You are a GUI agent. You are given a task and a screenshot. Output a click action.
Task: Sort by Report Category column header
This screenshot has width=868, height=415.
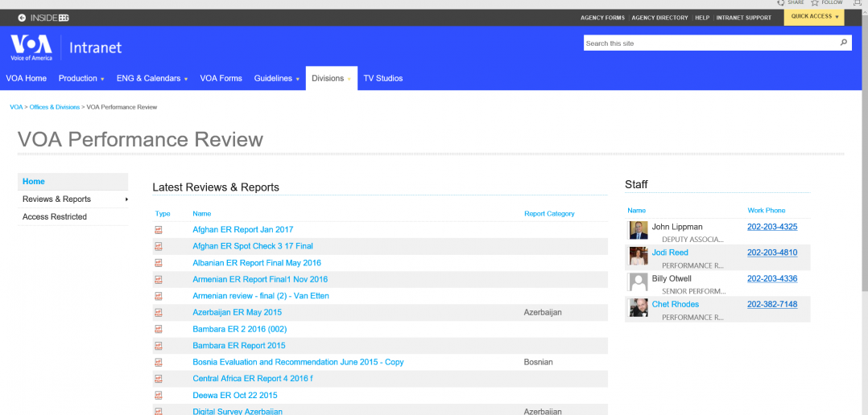[x=549, y=214]
